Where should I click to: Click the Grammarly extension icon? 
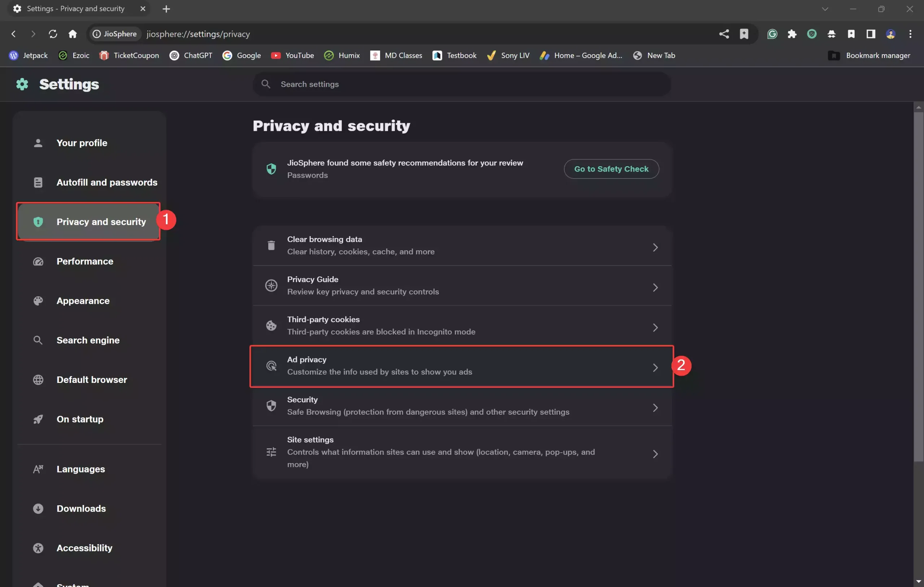point(772,34)
